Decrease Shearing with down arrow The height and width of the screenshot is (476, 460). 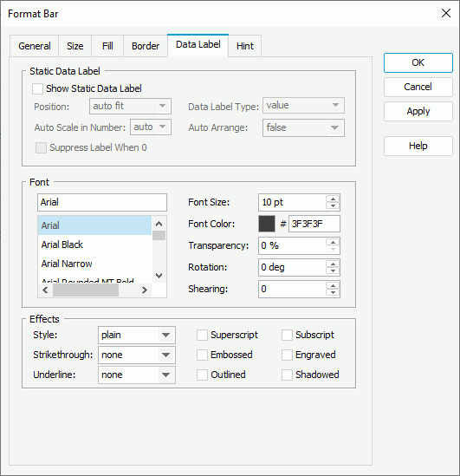coord(333,292)
